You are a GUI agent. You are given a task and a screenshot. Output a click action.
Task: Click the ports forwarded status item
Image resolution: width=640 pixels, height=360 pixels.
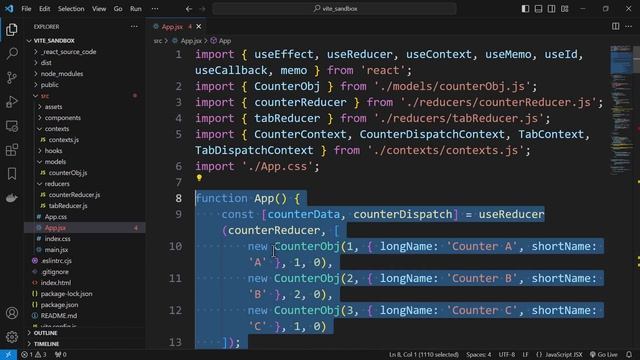(x=60, y=355)
